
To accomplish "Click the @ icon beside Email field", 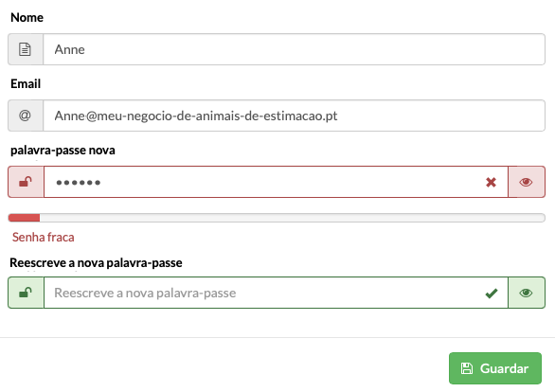I will [25, 116].
